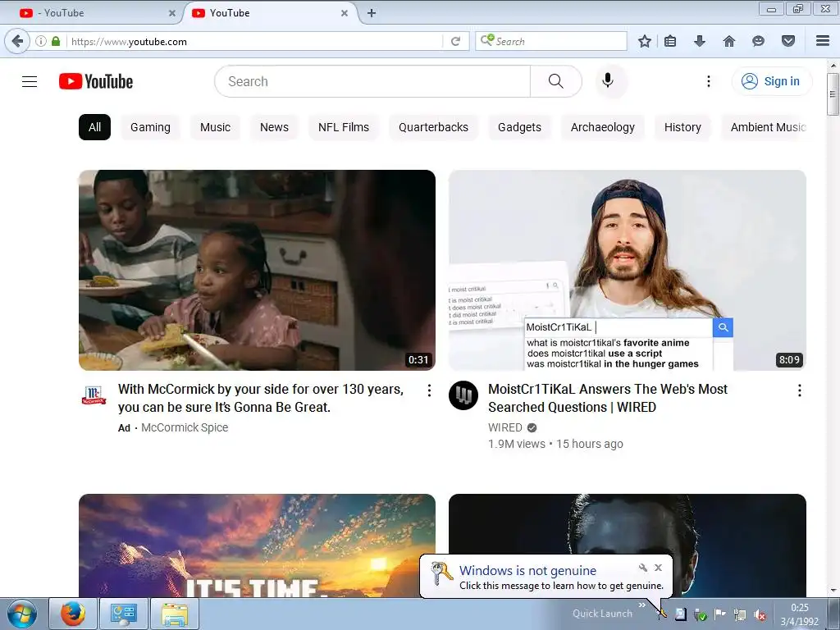
Task: Click the scrollbar up arrow
Action: [x=833, y=66]
